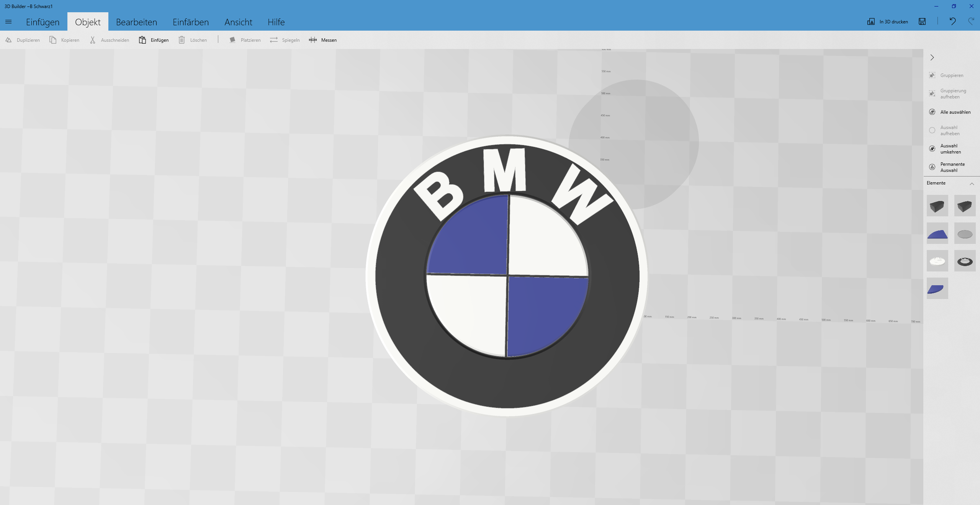Image resolution: width=980 pixels, height=505 pixels.
Task: Select the blue wedge thumbnail below white disc
Action: pos(937,288)
